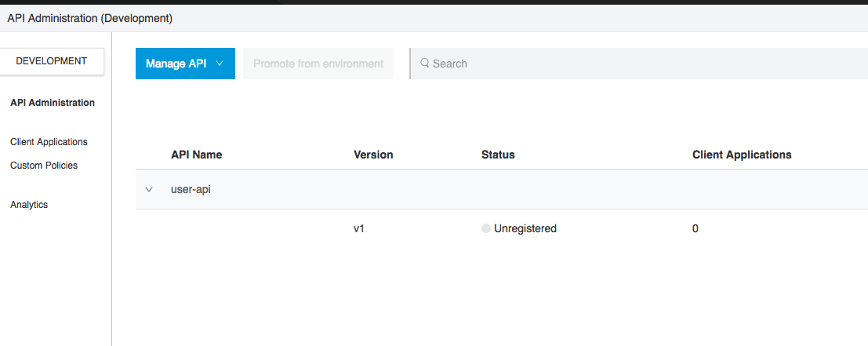Viewport: 868px width, 346px height.
Task: Select API Administration in the sidebar
Action: [53, 103]
